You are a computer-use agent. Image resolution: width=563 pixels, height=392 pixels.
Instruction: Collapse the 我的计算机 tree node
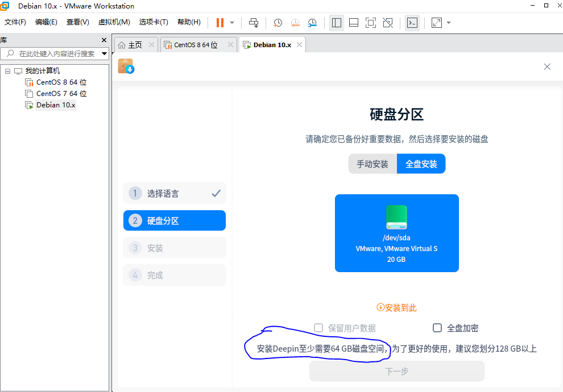(7, 71)
